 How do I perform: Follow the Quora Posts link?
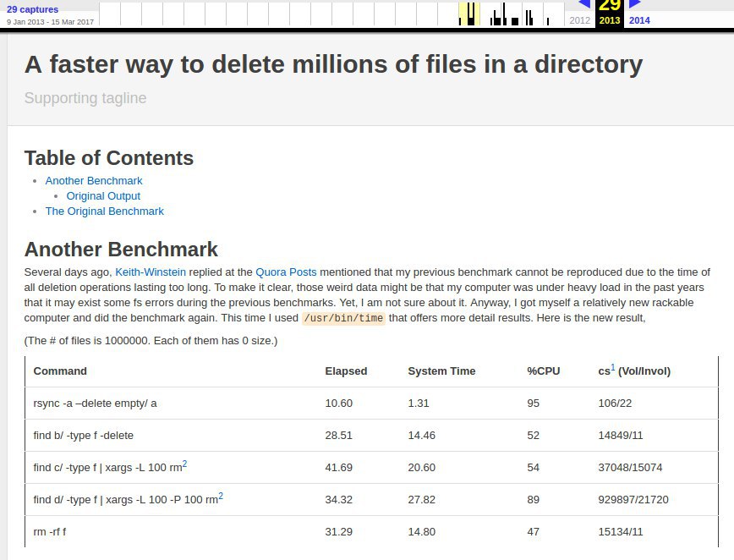point(286,272)
